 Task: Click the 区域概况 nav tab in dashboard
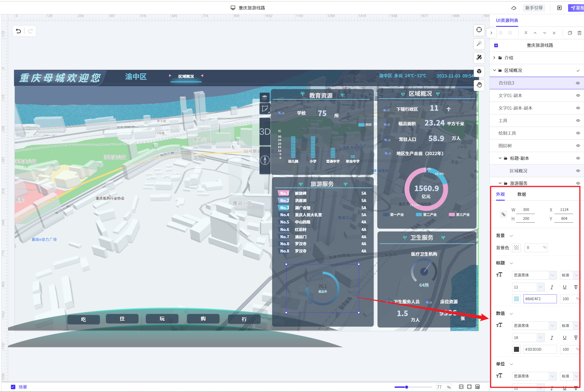point(186,76)
